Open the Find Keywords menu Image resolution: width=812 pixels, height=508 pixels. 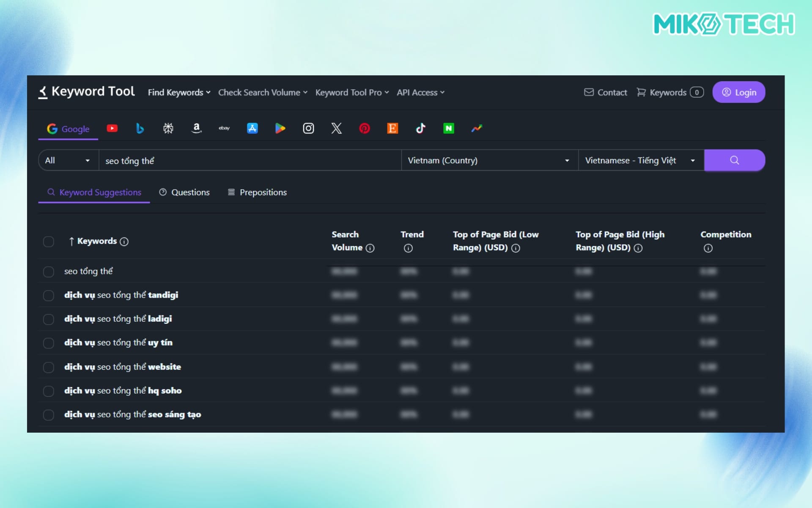tap(179, 92)
